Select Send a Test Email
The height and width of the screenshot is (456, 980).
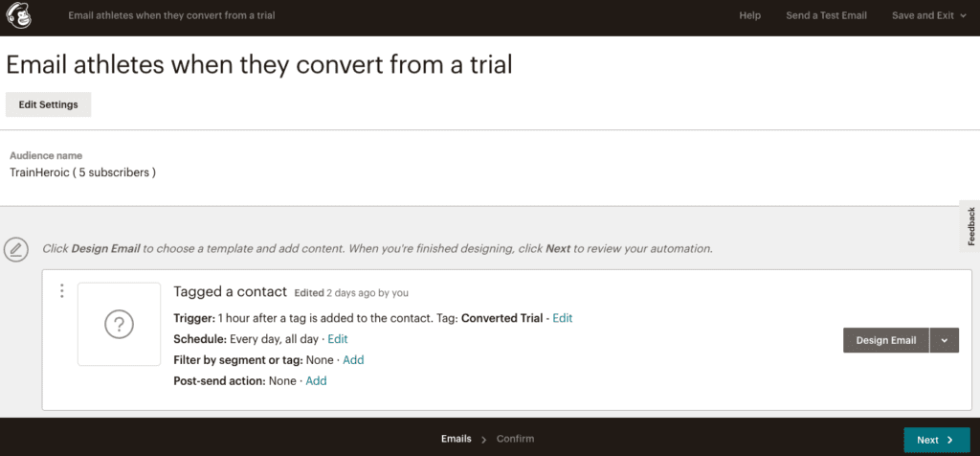(826, 15)
